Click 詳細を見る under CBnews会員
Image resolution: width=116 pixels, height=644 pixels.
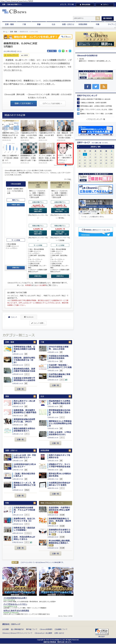point(16,267)
